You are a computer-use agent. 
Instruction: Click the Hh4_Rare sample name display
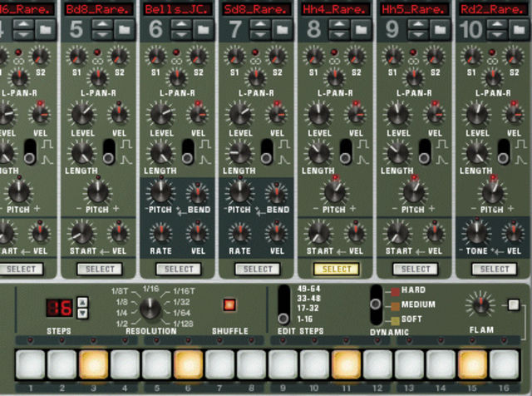pyautogui.click(x=336, y=9)
